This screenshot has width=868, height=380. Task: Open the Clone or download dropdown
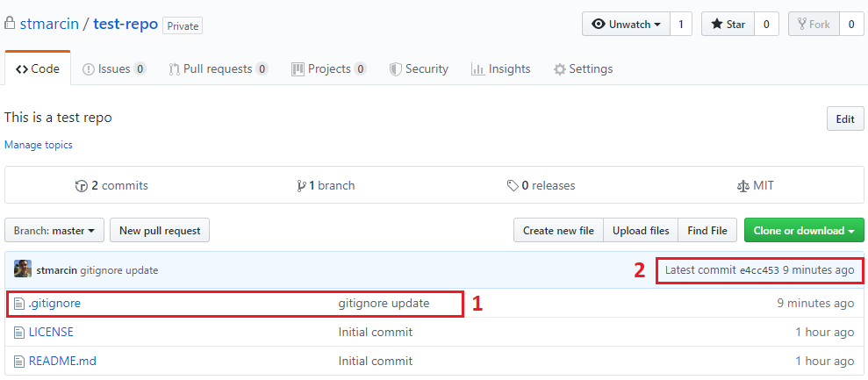tap(804, 231)
